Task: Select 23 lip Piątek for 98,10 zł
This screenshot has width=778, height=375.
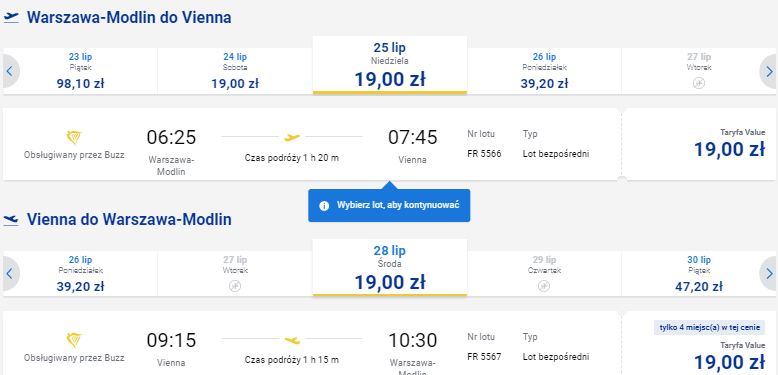Action: (x=80, y=71)
